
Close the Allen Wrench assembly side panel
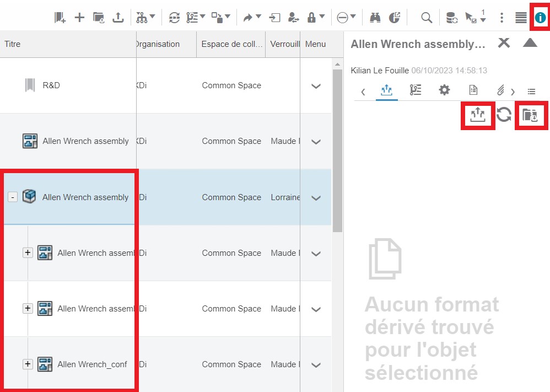[x=504, y=43]
